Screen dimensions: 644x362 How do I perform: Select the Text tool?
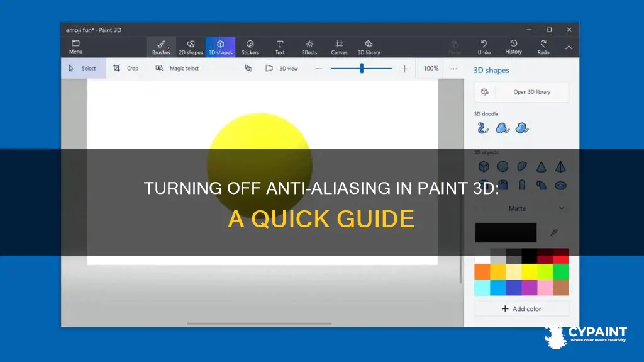click(280, 47)
